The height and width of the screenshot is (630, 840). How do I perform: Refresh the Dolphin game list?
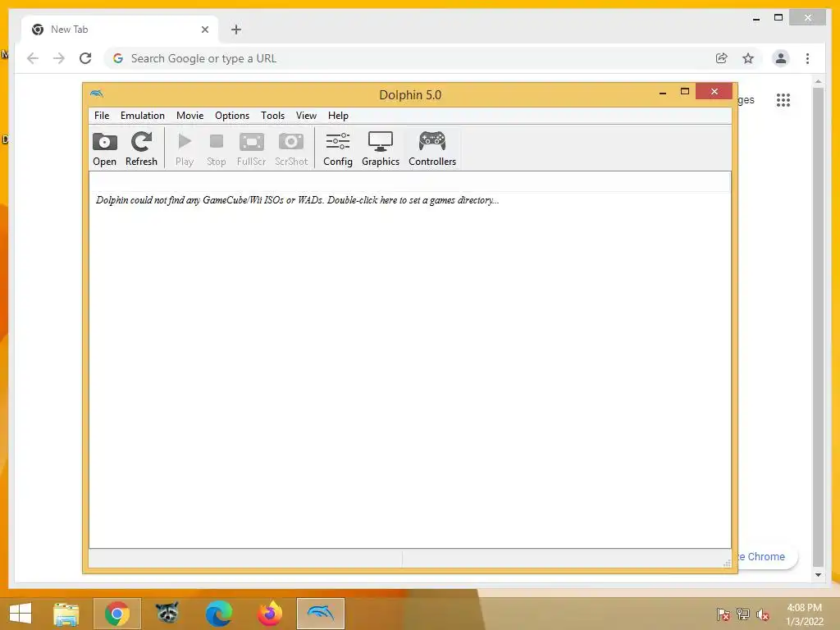(x=141, y=149)
